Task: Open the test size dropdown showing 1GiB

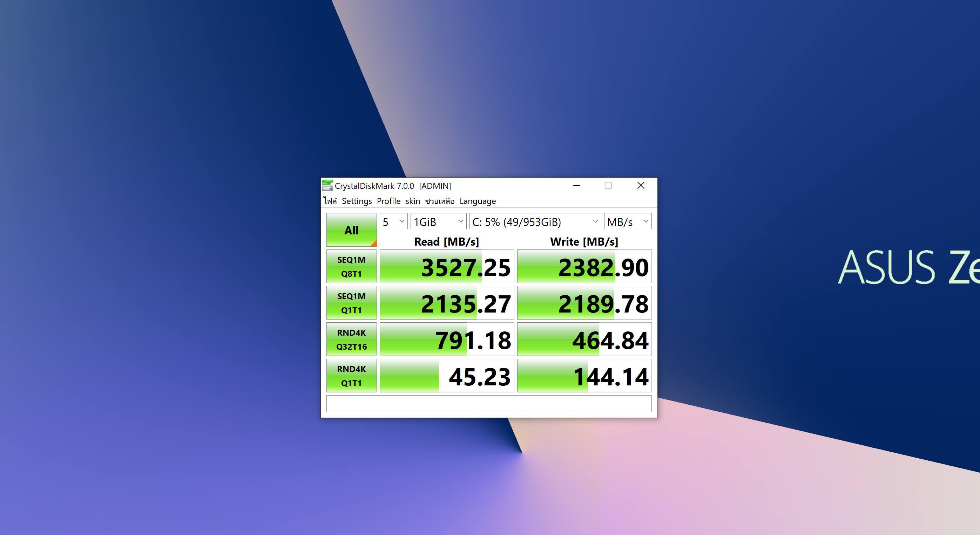Action: [438, 221]
